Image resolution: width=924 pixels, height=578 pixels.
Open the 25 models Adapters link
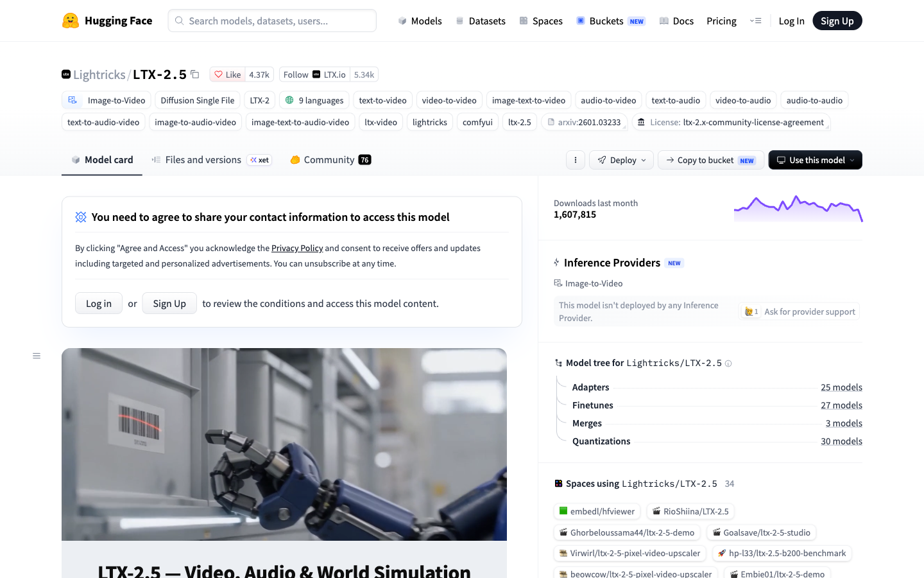(841, 387)
